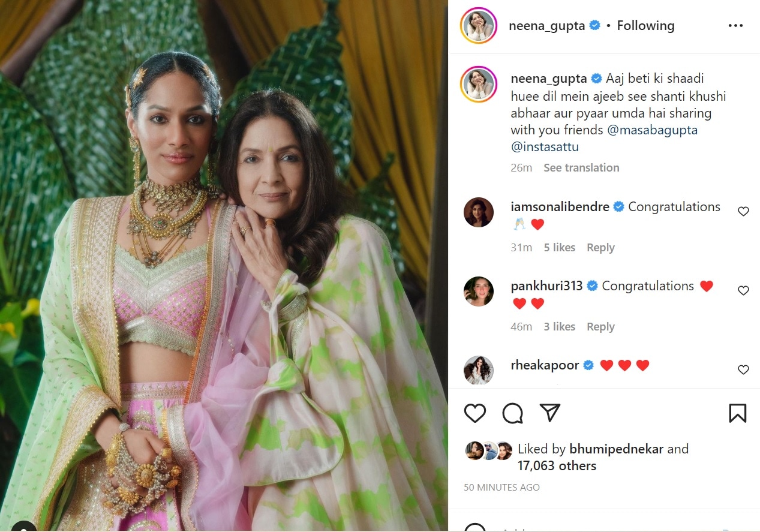Reply to iamsonalibendre's comment
760x532 pixels.
point(600,248)
